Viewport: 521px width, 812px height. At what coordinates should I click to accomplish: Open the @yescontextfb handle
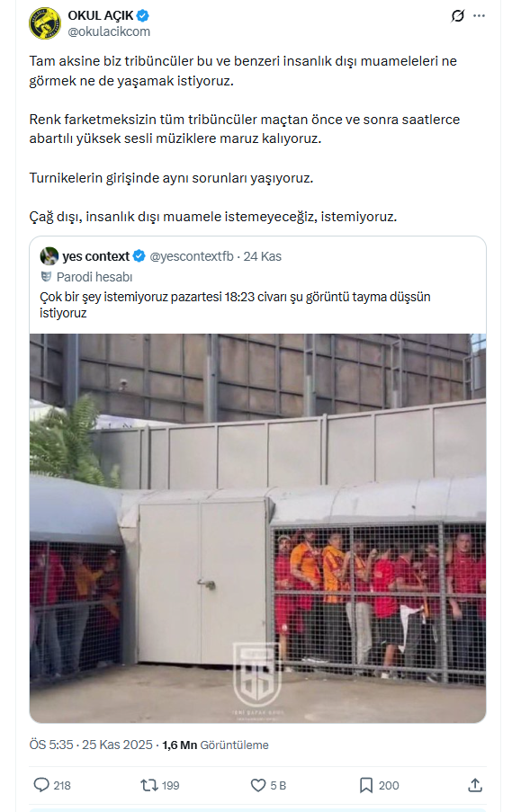pyautogui.click(x=192, y=256)
